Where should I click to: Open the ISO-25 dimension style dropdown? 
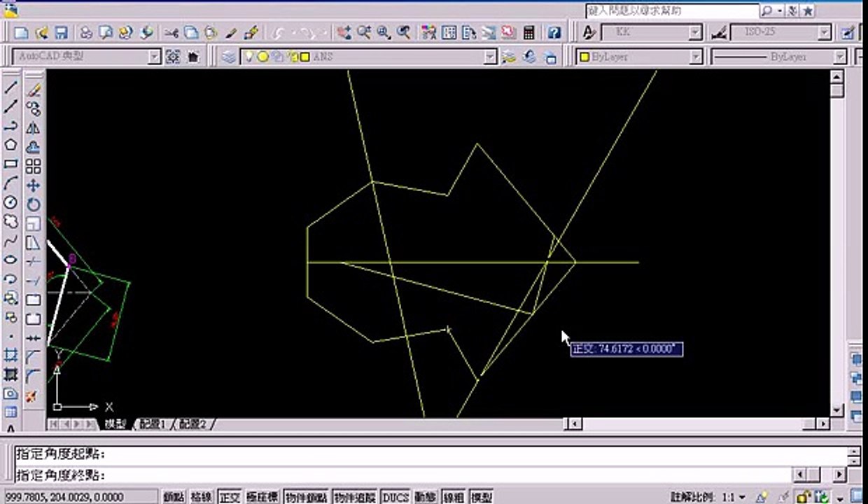pos(825,33)
